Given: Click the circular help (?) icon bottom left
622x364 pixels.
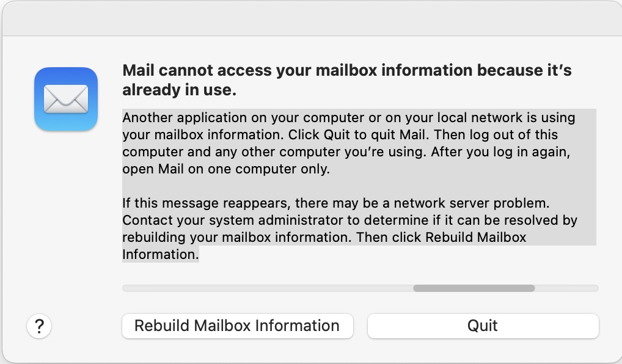Looking at the screenshot, I should point(39,326).
